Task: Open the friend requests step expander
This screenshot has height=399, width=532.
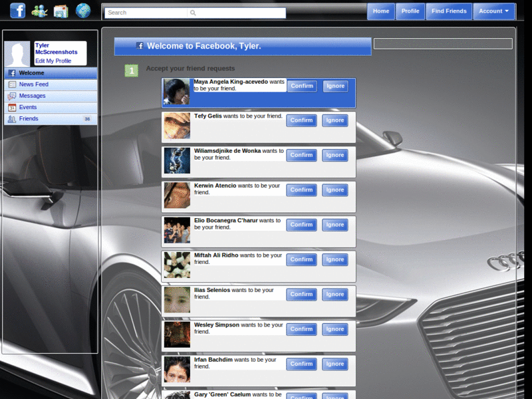Action: [131, 69]
